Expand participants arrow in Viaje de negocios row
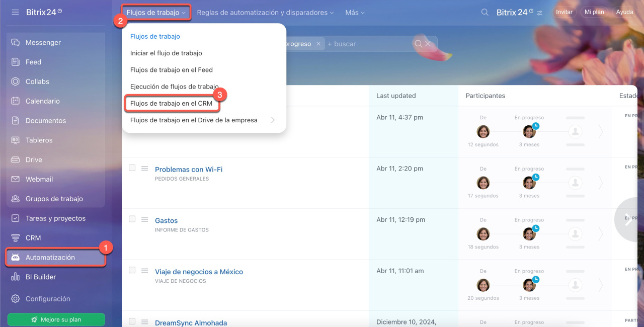 point(600,285)
